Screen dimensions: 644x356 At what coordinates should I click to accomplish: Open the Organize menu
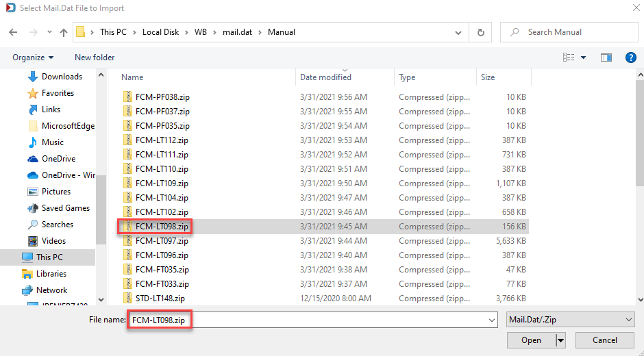tap(33, 58)
